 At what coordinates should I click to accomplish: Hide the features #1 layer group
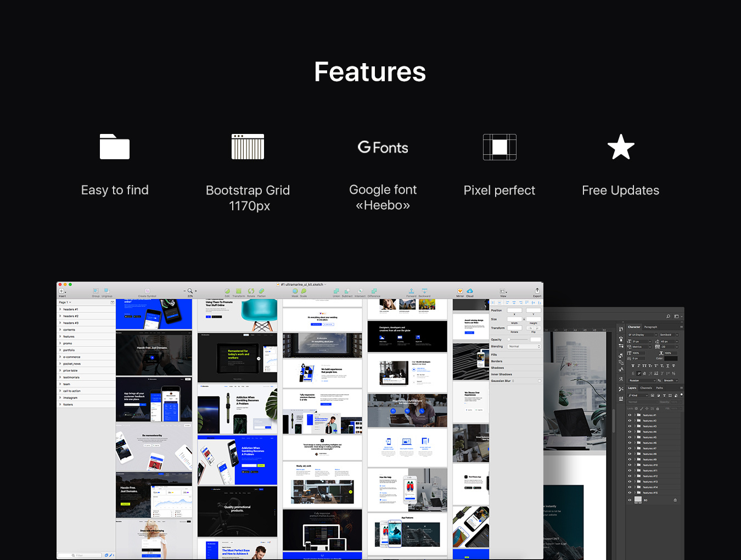(x=630, y=415)
